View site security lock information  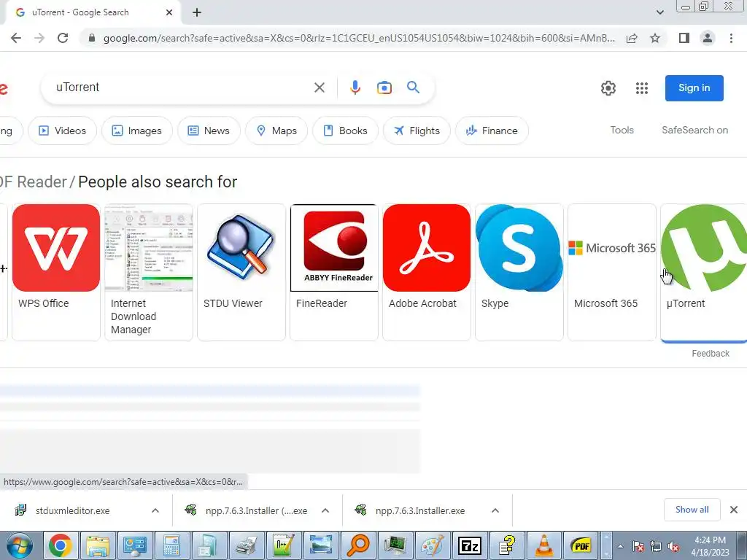click(92, 38)
